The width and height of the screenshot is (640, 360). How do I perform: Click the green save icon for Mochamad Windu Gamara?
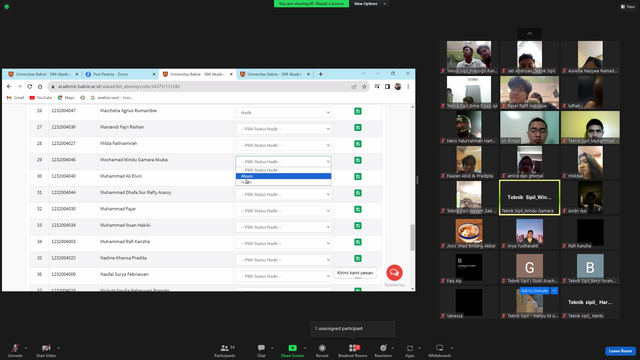point(358,160)
